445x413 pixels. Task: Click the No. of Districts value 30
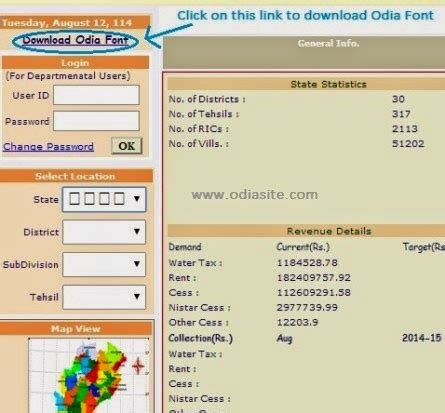point(398,99)
